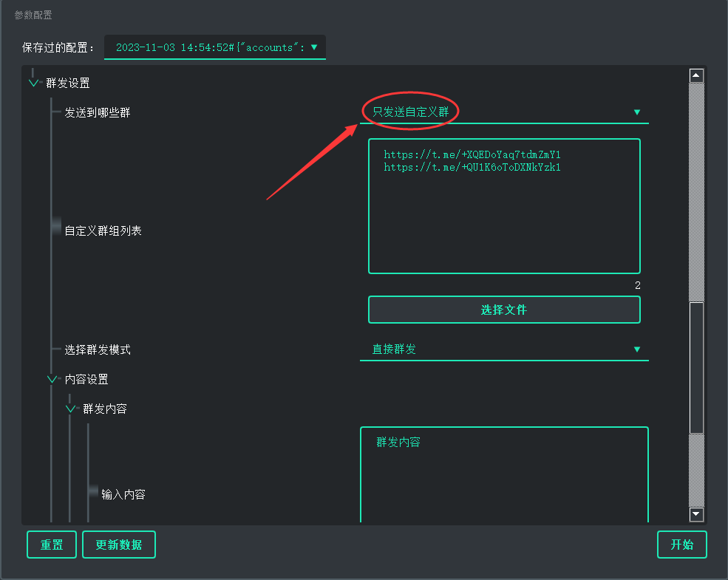Click the scrollbar up arrow
The height and width of the screenshot is (580, 728).
tap(695, 75)
